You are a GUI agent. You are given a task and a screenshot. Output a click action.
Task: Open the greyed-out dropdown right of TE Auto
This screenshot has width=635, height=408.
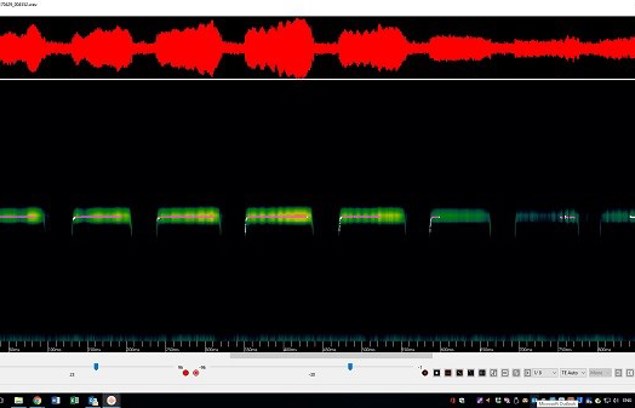click(x=600, y=373)
